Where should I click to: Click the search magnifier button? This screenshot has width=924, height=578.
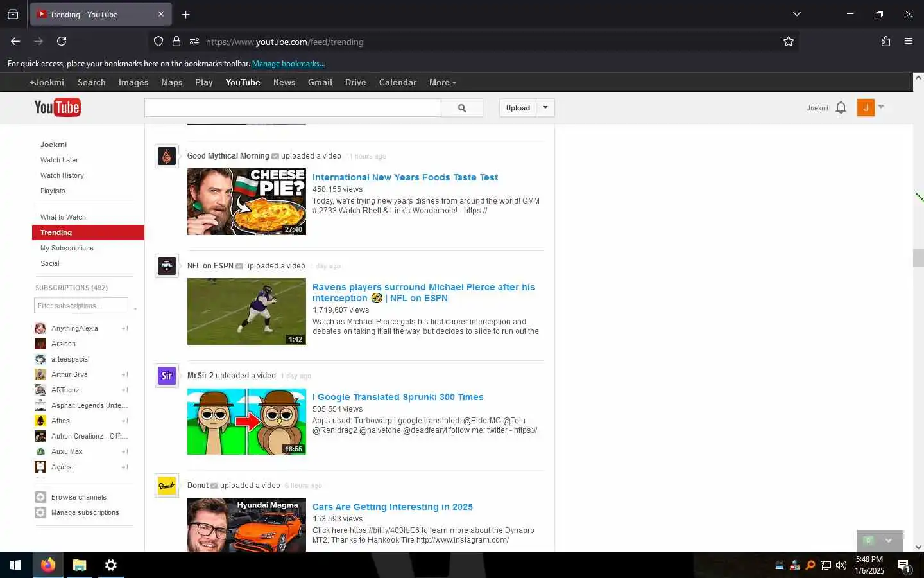click(x=462, y=108)
